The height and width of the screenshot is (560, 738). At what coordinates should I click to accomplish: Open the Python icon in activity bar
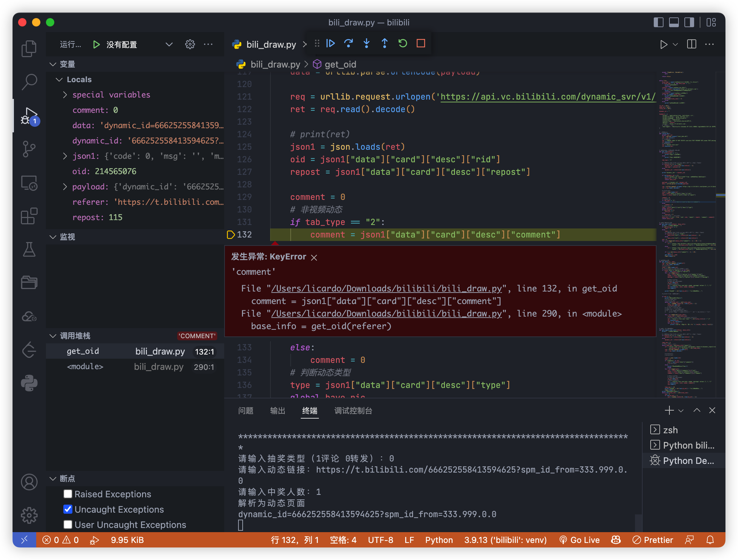(29, 383)
